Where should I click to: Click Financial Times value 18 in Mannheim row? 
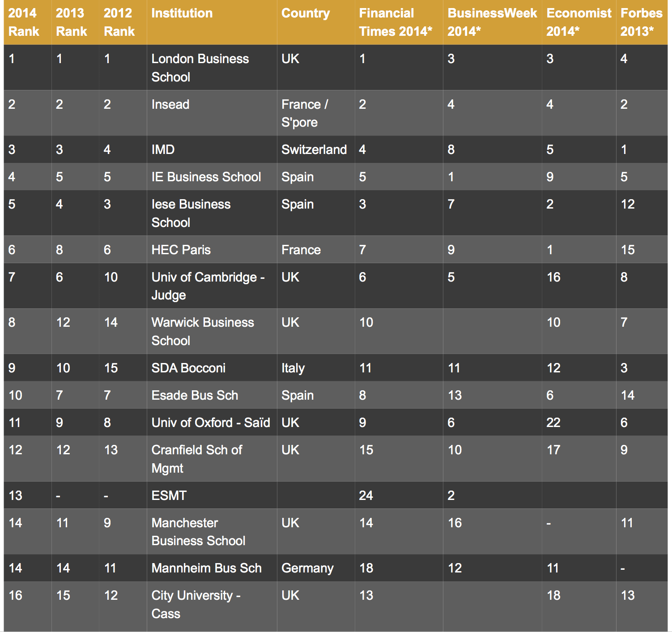click(399, 568)
